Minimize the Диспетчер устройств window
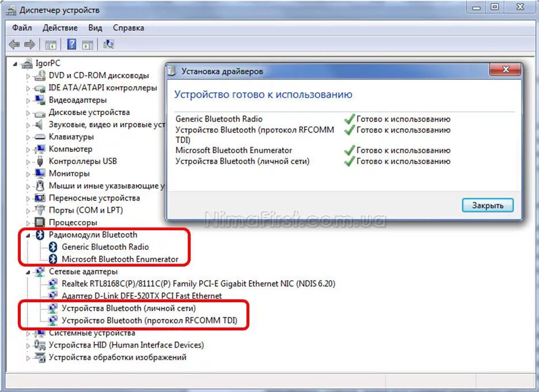 pos(476,6)
